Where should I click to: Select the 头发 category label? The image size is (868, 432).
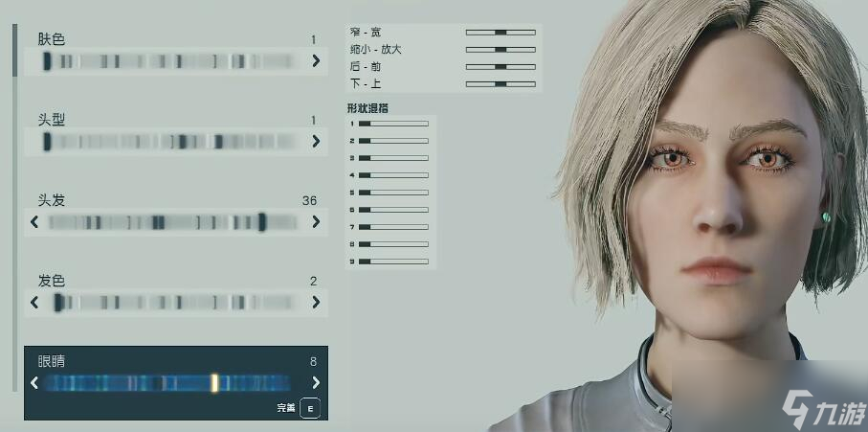pyautogui.click(x=52, y=200)
